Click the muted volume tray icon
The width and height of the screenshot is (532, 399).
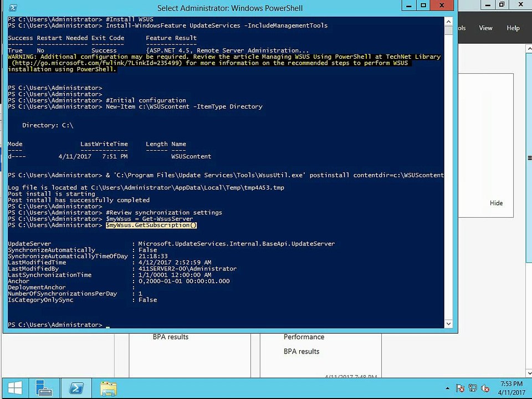[485, 388]
